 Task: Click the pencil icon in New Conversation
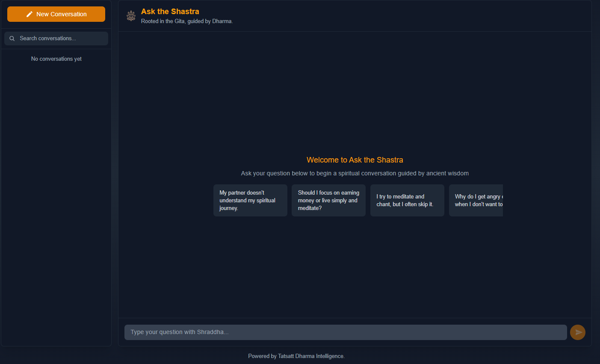pos(30,14)
